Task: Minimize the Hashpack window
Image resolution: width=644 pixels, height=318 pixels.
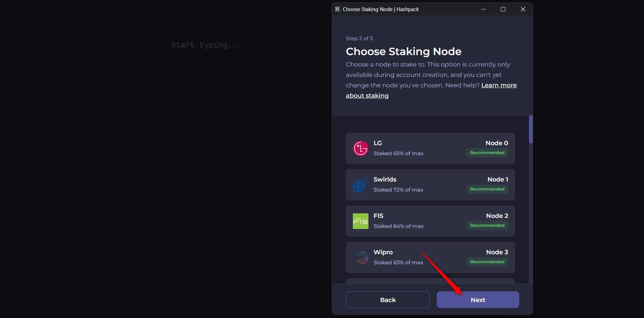Action: (484, 9)
